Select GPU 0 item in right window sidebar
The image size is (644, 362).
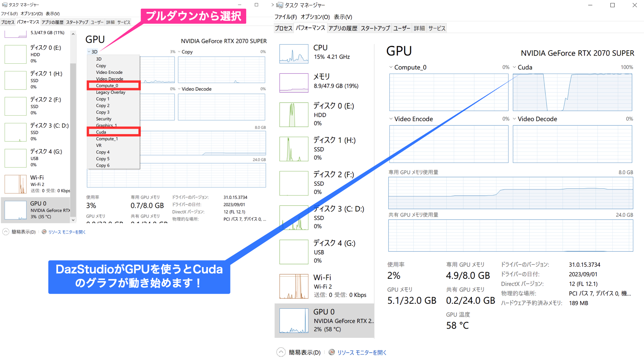tap(324, 320)
